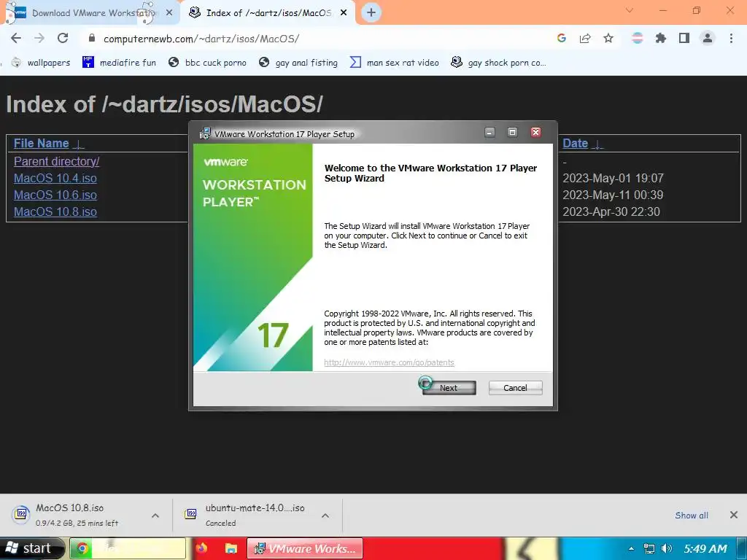Cancel the VMware Workstation Player setup

point(516,388)
